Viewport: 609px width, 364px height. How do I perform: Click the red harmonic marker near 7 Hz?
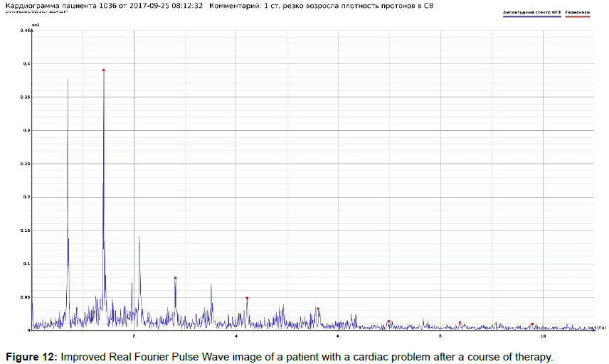click(389, 321)
